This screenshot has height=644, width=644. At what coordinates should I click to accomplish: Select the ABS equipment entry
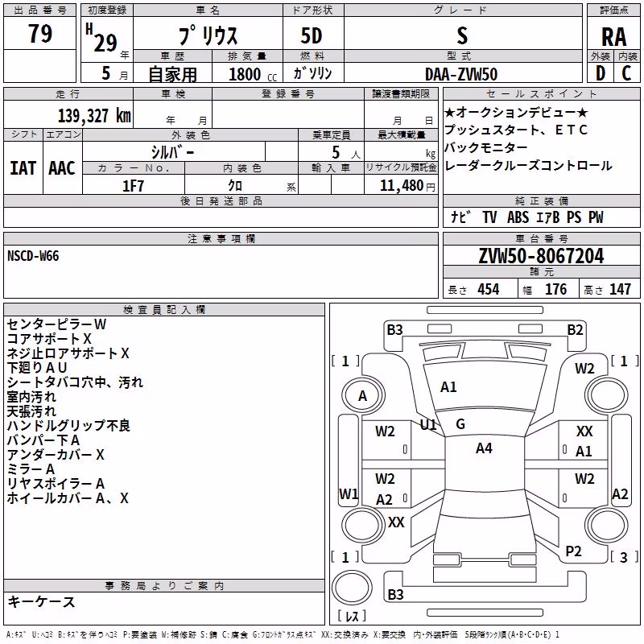pyautogui.click(x=518, y=217)
